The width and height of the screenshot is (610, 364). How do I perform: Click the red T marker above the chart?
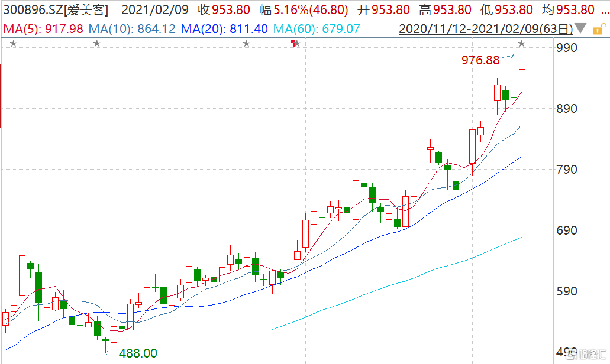[293, 43]
